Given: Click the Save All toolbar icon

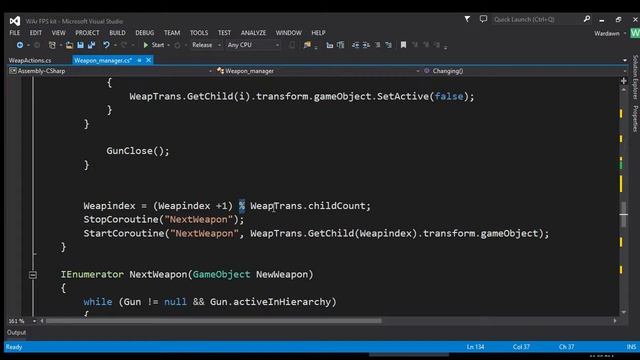Looking at the screenshot, I should pos(91,45).
